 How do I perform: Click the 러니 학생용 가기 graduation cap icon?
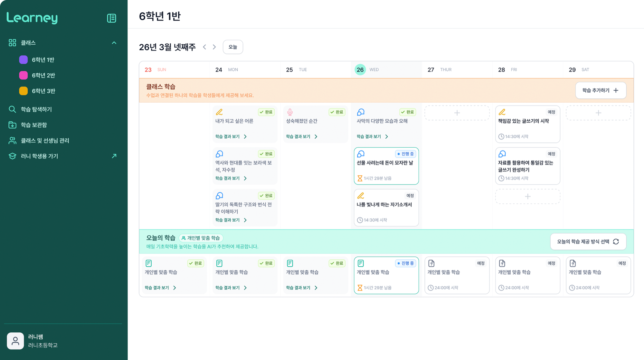click(12, 156)
